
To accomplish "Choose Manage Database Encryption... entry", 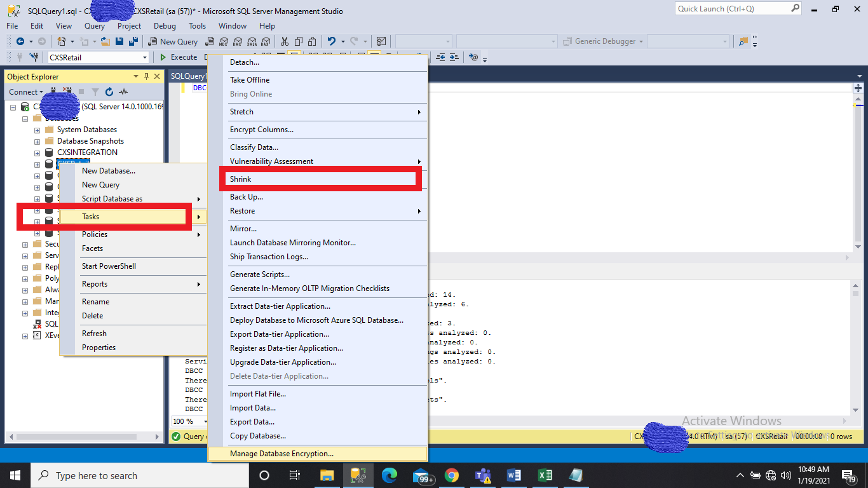I will click(318, 454).
